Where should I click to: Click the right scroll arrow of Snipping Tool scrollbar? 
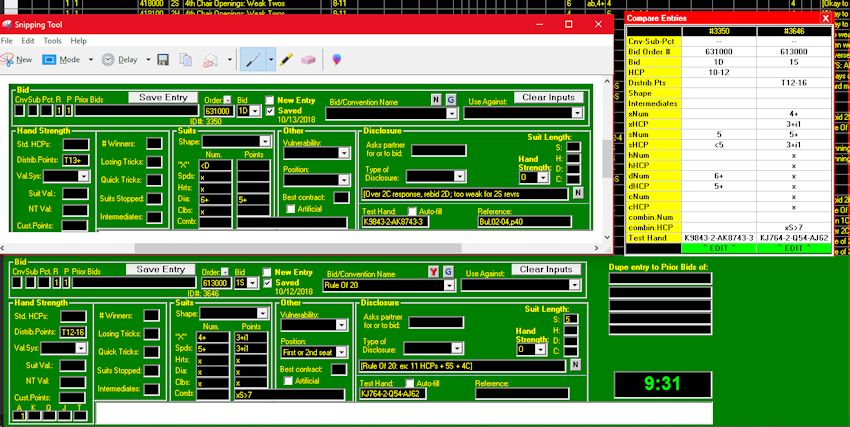coord(597,248)
